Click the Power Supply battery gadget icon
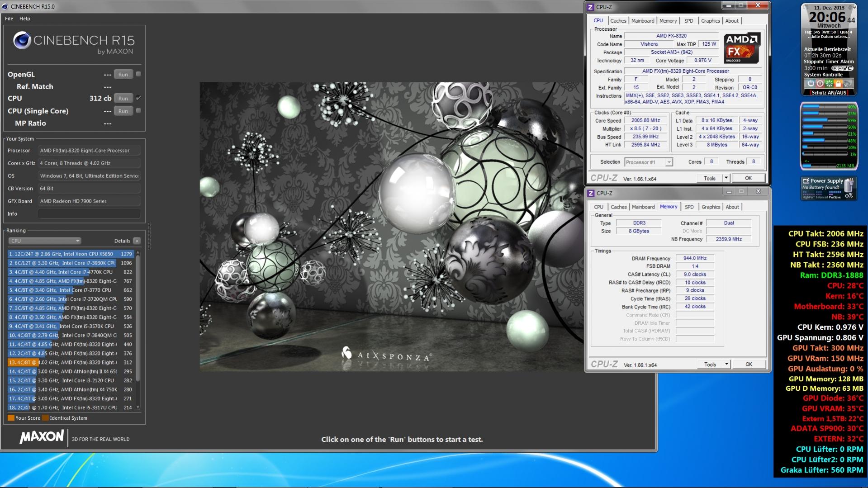868x488 pixels. (x=849, y=185)
